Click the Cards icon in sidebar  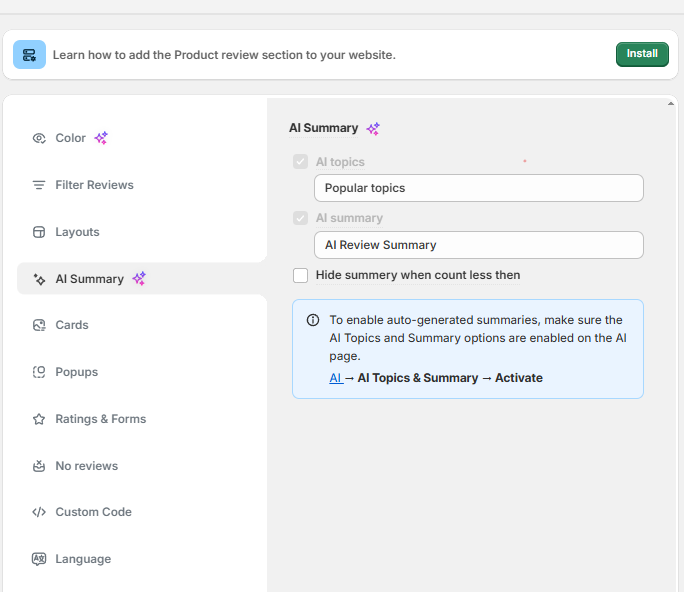coord(39,325)
